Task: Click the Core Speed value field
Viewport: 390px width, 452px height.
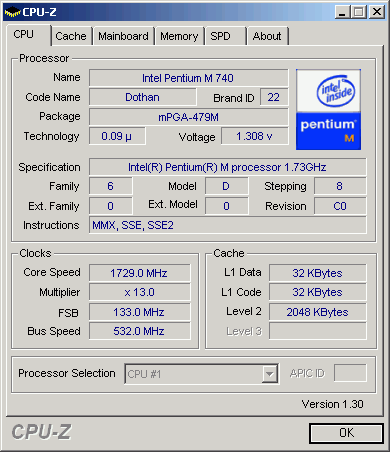Action: point(140,273)
